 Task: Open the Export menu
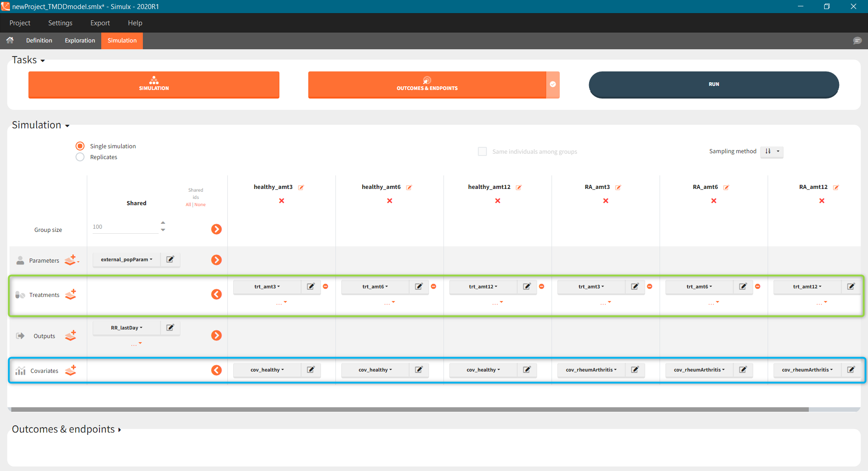100,23
